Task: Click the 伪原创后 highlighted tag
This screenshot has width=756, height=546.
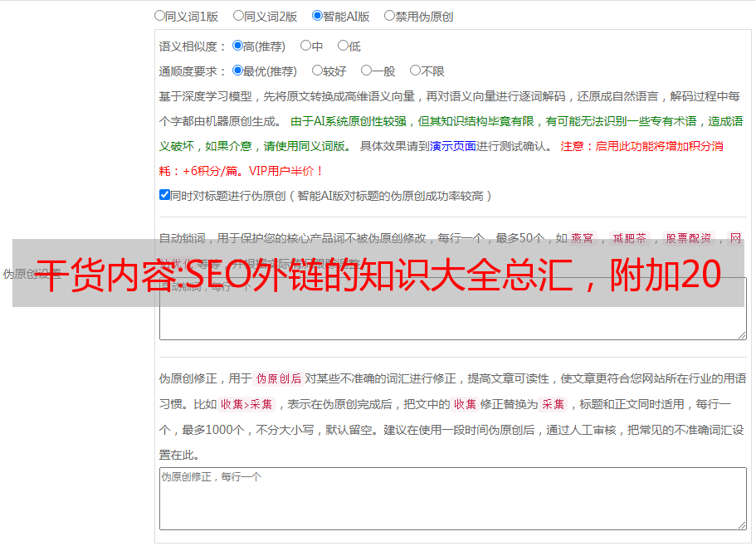Action: (279, 378)
